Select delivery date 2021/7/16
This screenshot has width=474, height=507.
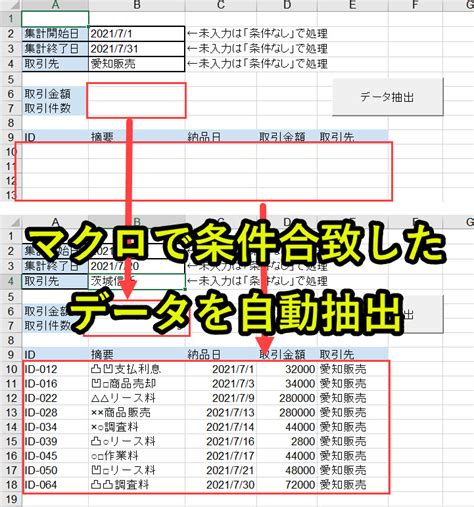click(221, 441)
